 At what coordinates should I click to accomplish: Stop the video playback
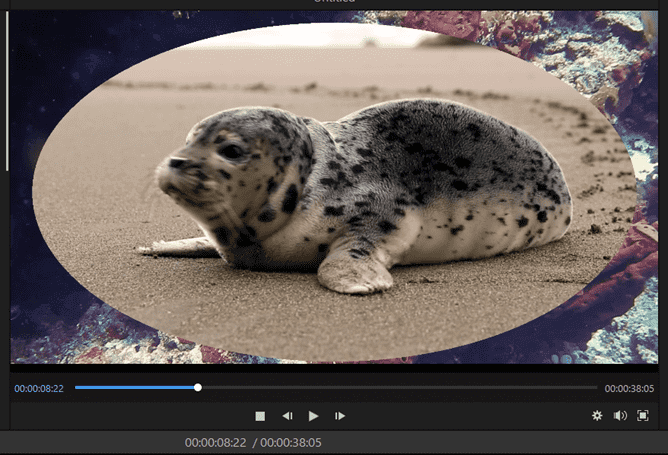260,416
